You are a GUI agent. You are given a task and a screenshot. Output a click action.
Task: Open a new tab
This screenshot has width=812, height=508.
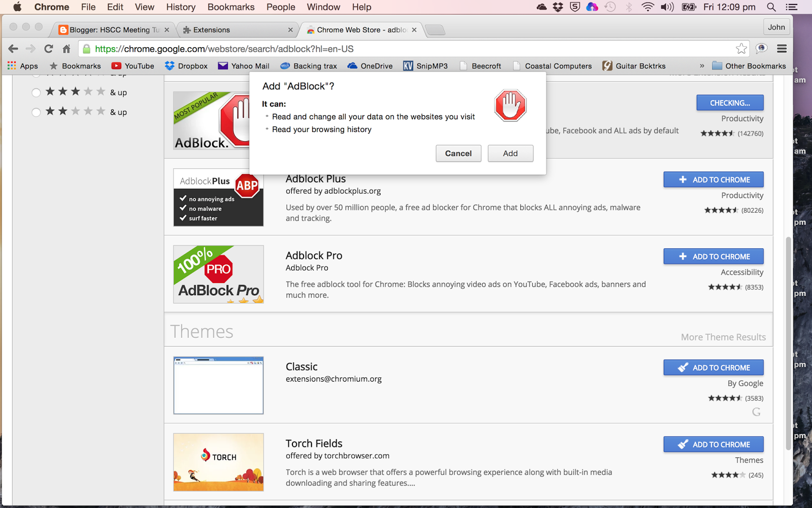tap(435, 30)
